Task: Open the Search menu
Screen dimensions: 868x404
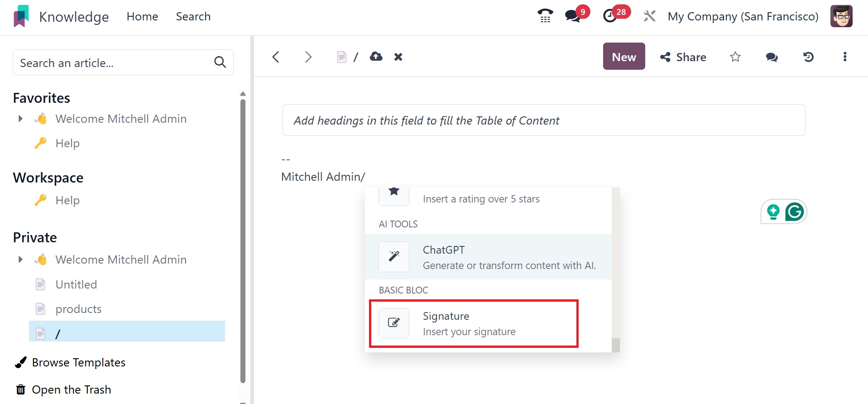Action: pos(193,16)
